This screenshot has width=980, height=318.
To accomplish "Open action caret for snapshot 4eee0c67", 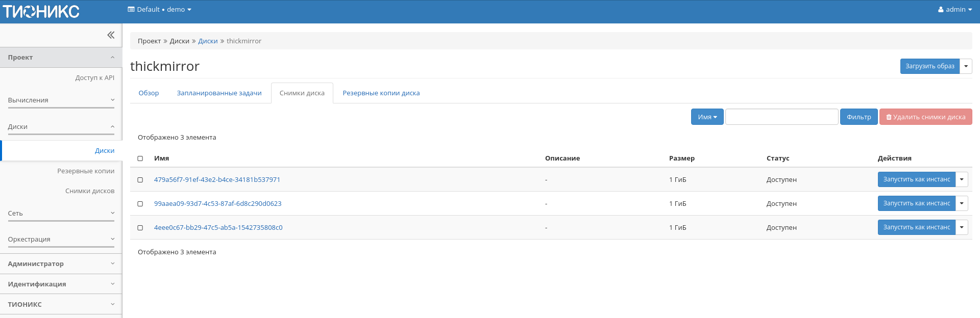I will click(x=962, y=227).
